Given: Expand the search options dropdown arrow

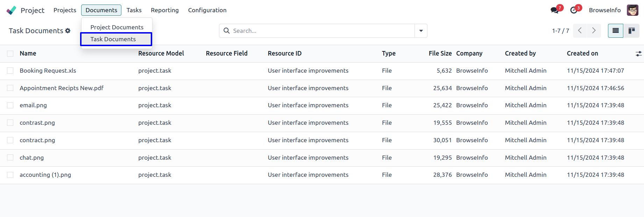Looking at the screenshot, I should click(x=421, y=31).
